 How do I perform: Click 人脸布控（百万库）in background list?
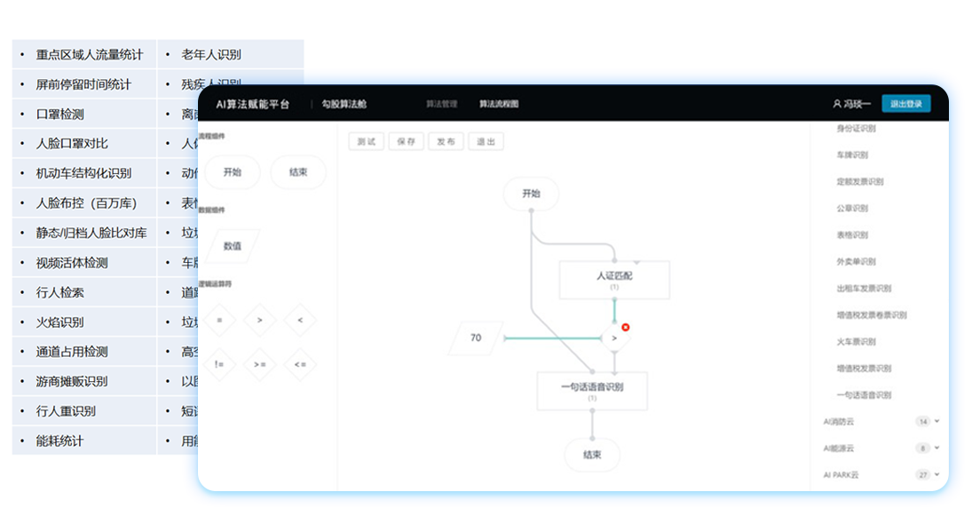click(x=86, y=203)
